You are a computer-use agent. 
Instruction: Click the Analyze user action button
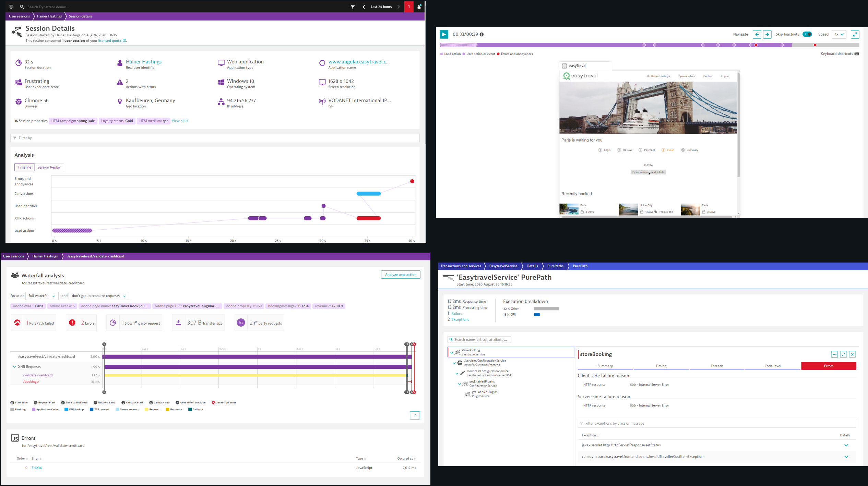pyautogui.click(x=400, y=275)
